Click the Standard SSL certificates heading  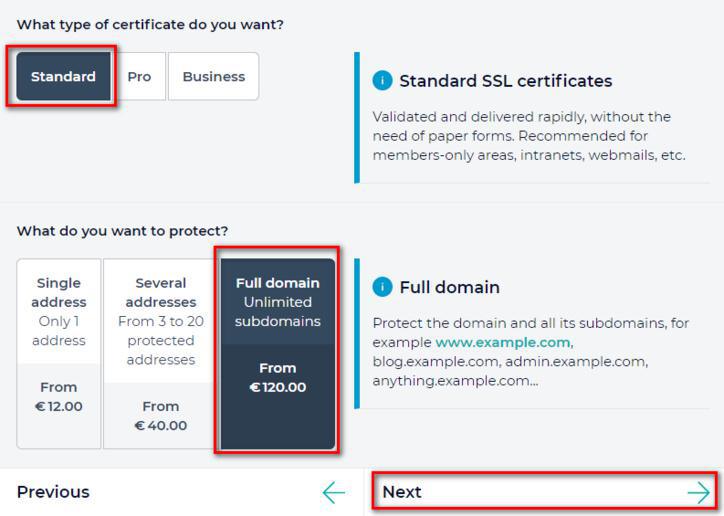click(x=505, y=81)
